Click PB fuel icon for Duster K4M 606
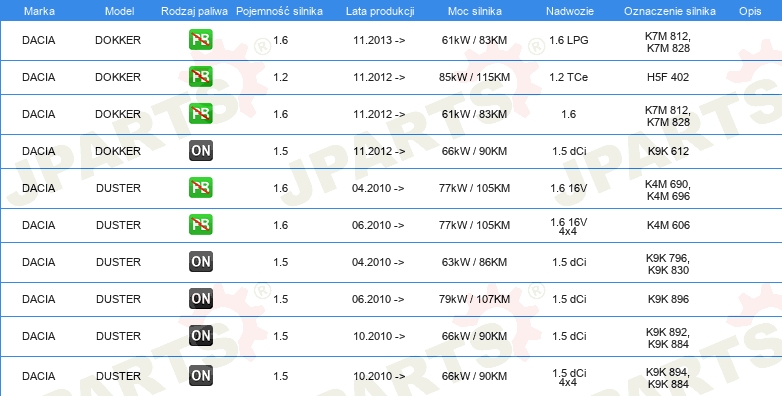Screen dimensions: 782x396 tap(200, 224)
